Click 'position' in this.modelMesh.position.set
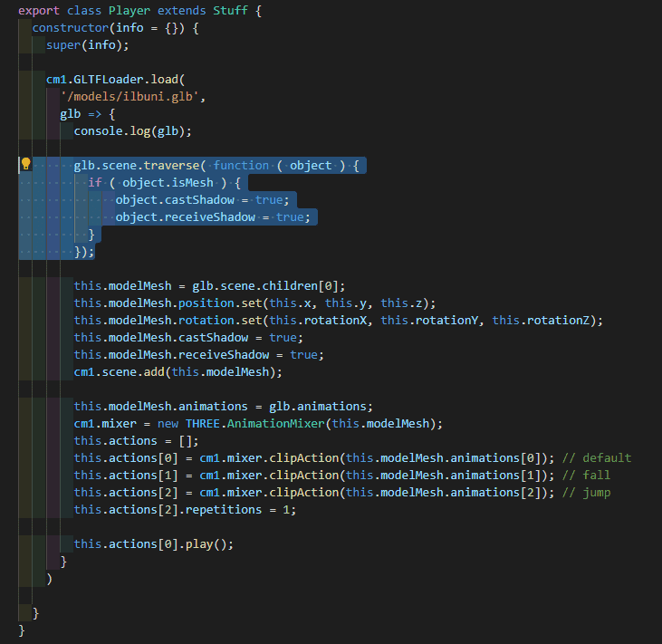662x644 pixels. tap(206, 303)
